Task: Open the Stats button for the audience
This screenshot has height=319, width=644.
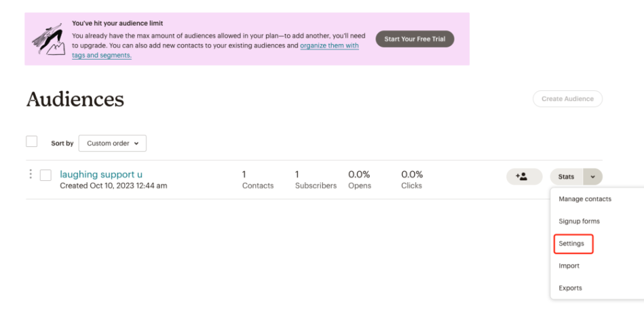Action: [x=567, y=176]
